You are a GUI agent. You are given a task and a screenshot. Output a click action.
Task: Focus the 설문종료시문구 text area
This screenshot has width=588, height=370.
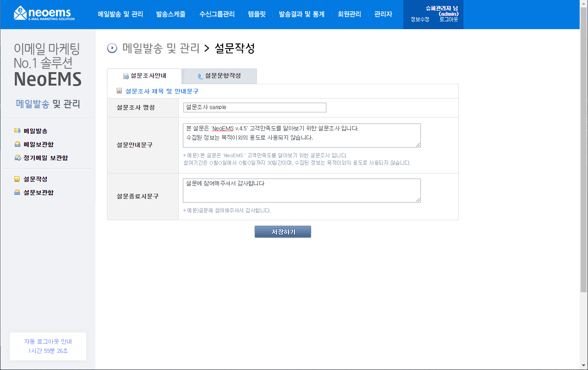(x=302, y=191)
